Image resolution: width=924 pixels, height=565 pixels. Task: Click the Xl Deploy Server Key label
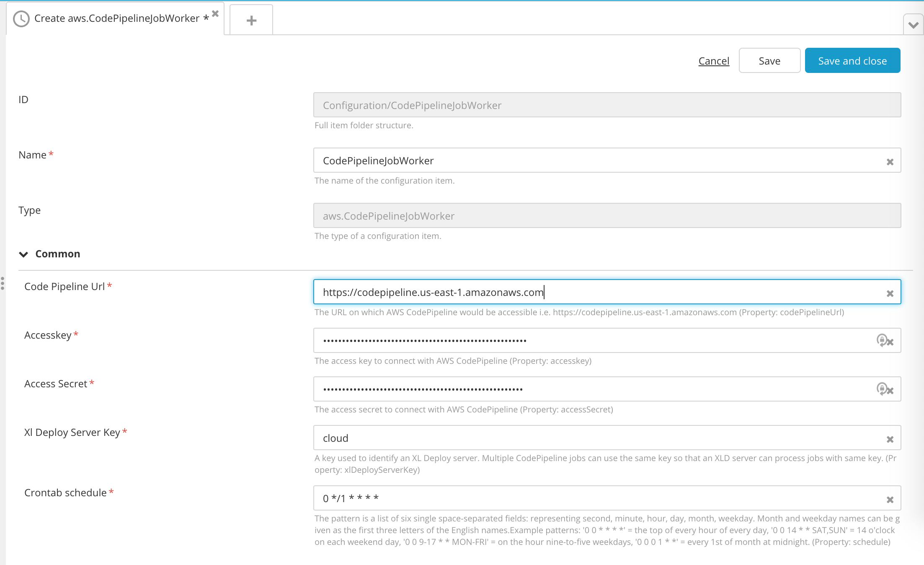[72, 432]
